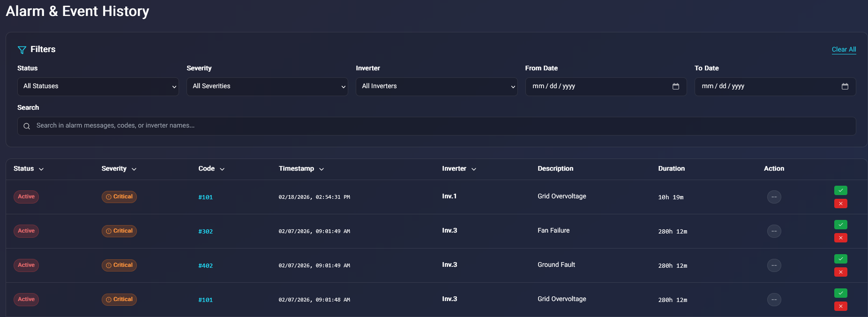Open alarm code #402 link

205,266
